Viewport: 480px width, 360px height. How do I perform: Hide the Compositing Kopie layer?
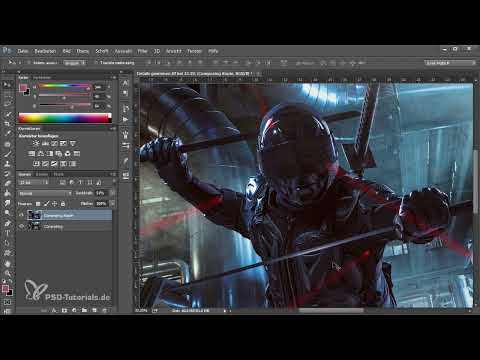(x=21, y=215)
